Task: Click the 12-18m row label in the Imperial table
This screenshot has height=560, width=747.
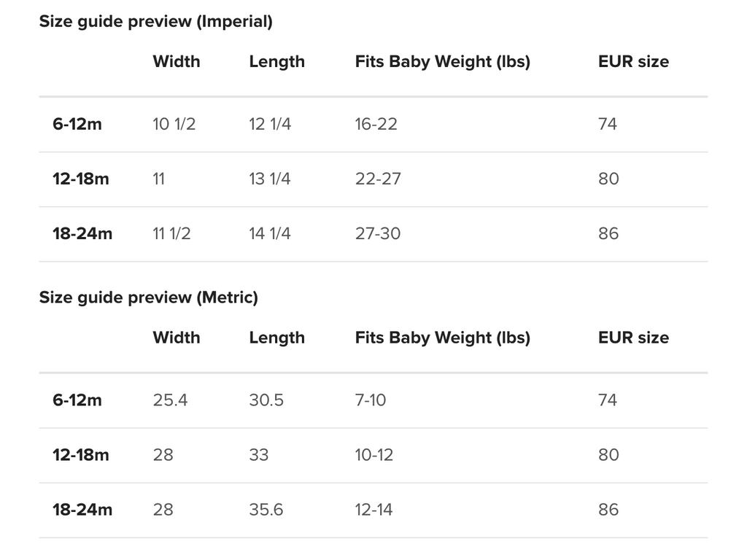Action: point(81,179)
